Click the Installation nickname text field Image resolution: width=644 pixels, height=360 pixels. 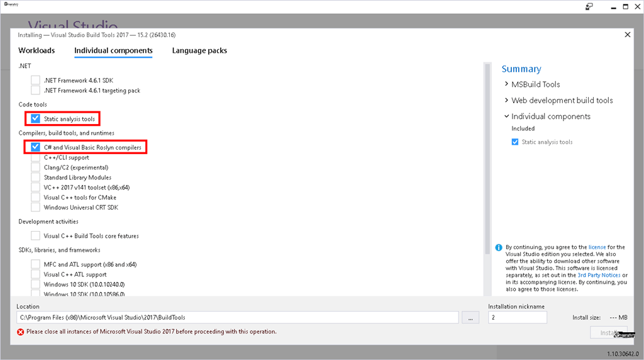coord(517,318)
